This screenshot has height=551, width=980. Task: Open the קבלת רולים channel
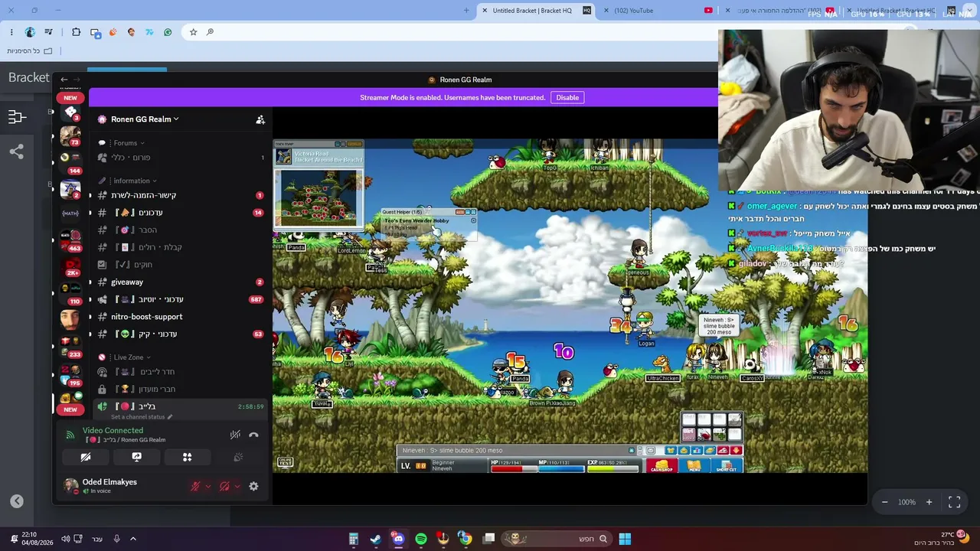pos(179,247)
